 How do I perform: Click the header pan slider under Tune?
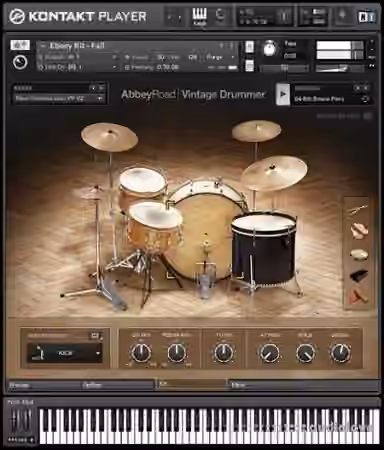point(284,68)
